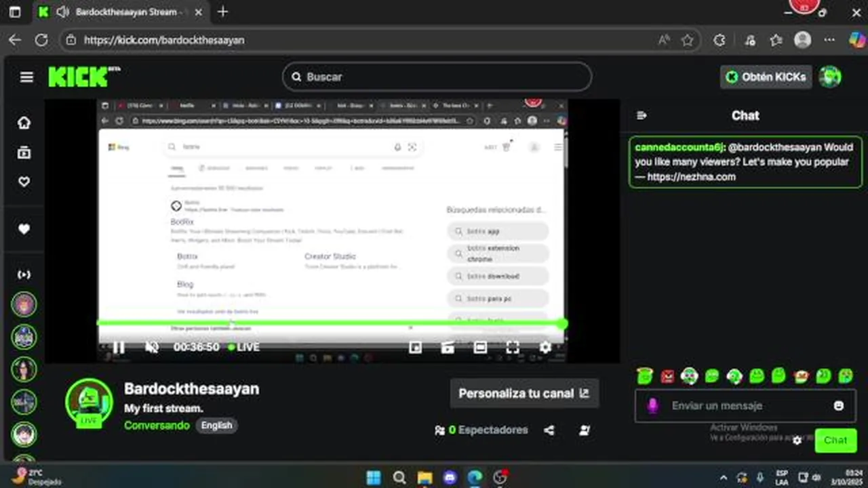The height and width of the screenshot is (488, 868).
Task: Toggle fullscreen on the video player
Action: click(513, 347)
